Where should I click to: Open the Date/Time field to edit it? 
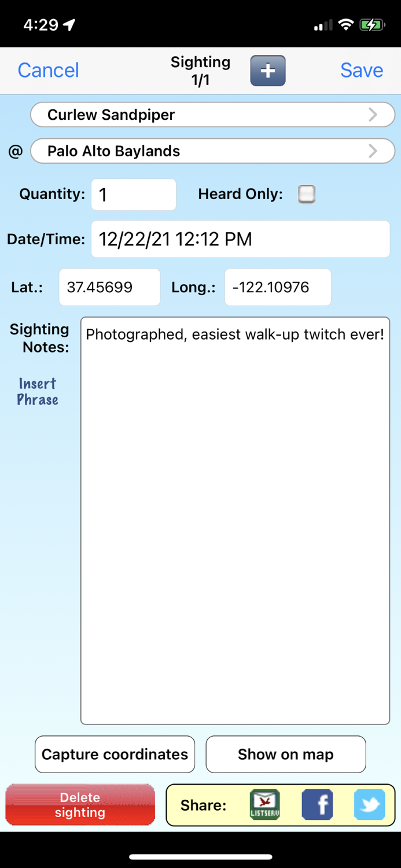pyautogui.click(x=240, y=239)
